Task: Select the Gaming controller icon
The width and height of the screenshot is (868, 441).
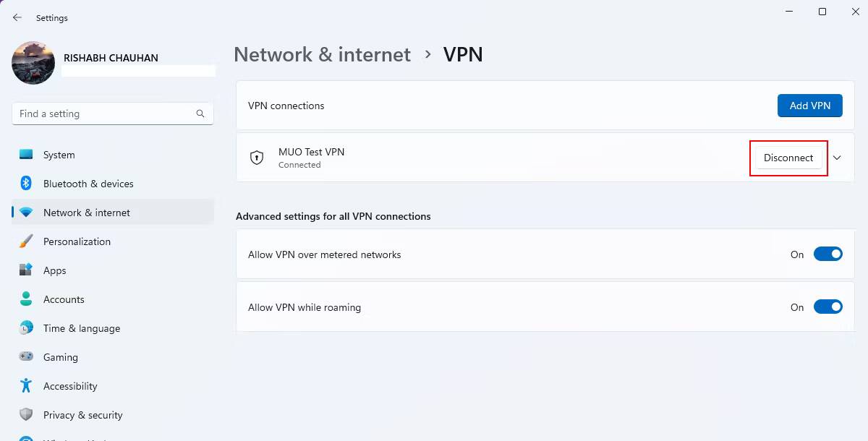Action: [26, 356]
